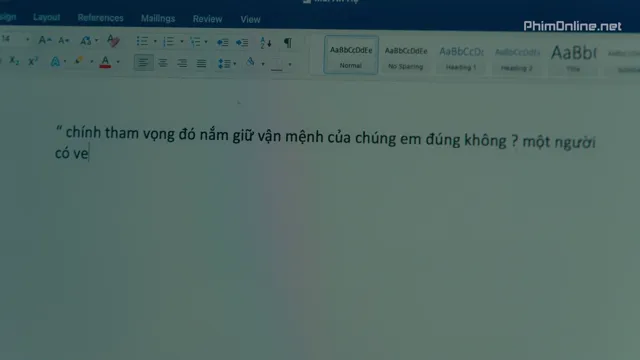Shrink font size with decrease font icon
Screen dimensions: 640x360
coord(63,40)
